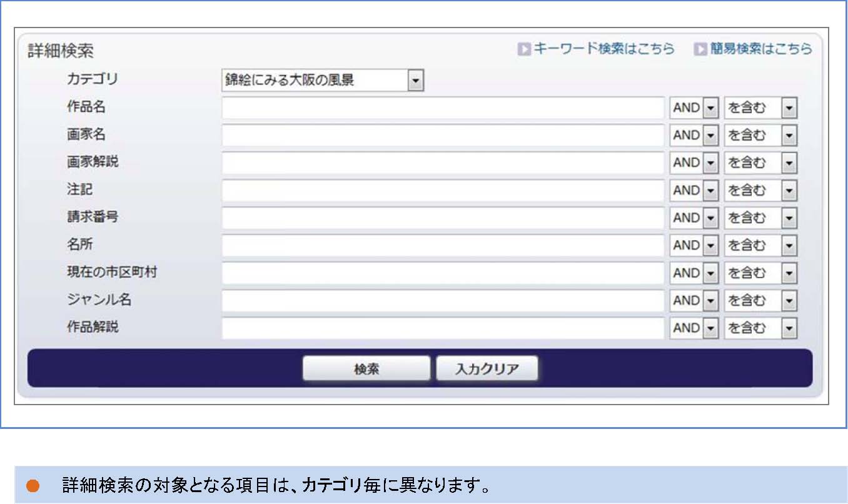Open the AND dropdown in 画家名 row
This screenshot has height=504, width=848.
coord(694,135)
